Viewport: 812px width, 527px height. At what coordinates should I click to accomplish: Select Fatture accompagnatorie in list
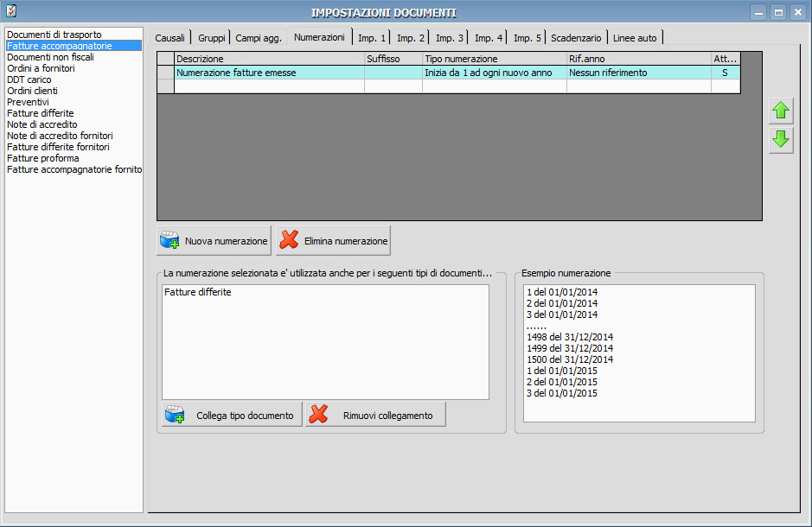coord(74,46)
